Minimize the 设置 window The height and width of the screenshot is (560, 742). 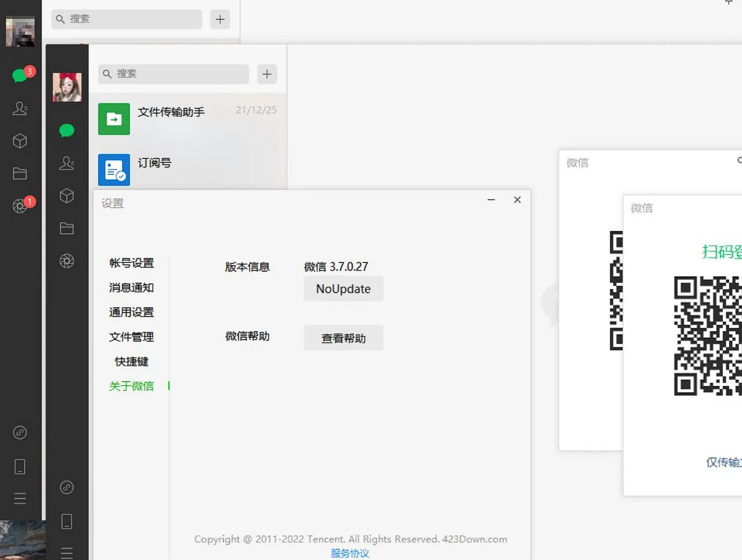491,199
